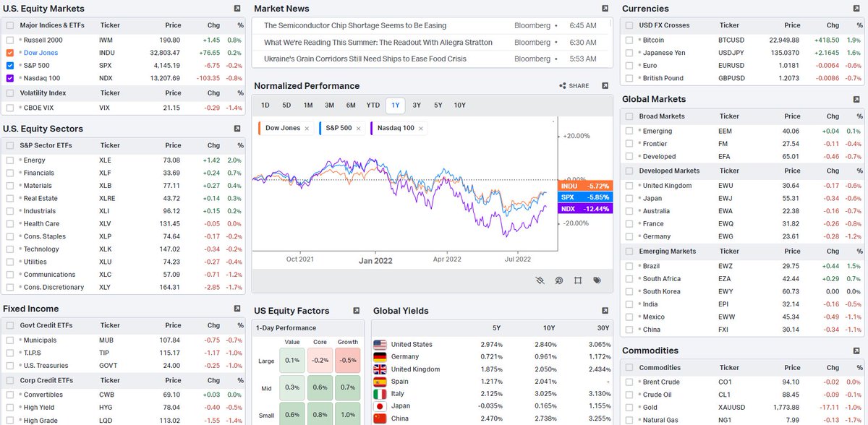Select the 10Y time range tab

(x=460, y=105)
